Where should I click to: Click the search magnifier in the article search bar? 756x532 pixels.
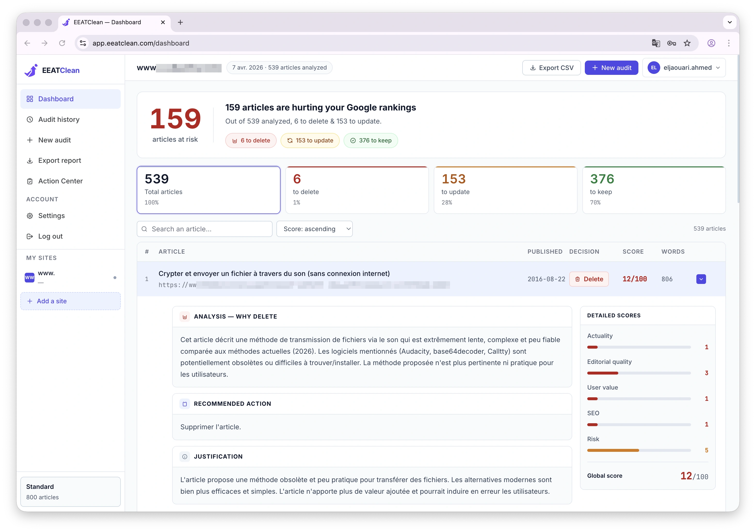(145, 229)
